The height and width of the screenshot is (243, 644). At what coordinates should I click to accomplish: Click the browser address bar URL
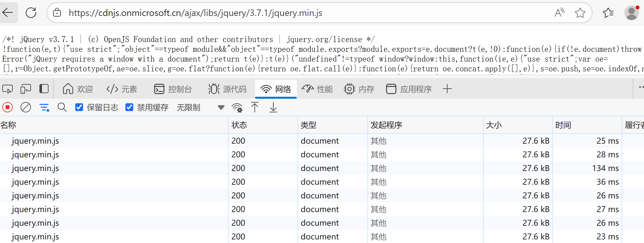[x=195, y=13]
